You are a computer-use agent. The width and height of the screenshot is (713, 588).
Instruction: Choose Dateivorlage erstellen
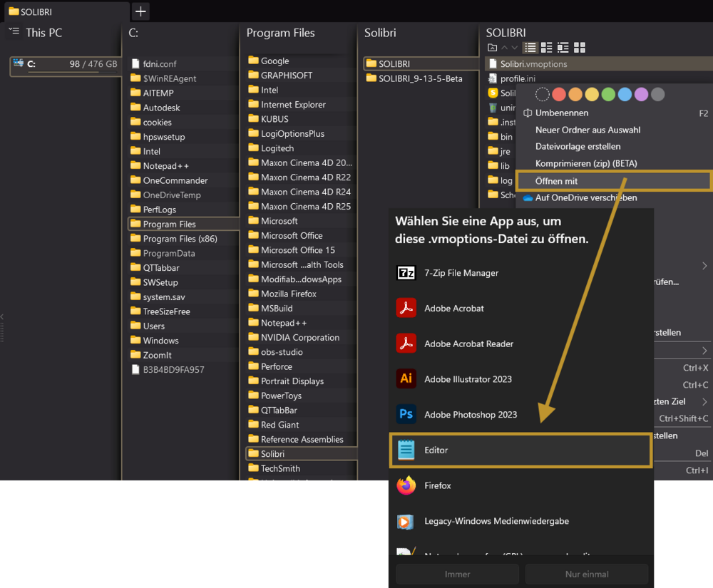[x=615, y=147]
